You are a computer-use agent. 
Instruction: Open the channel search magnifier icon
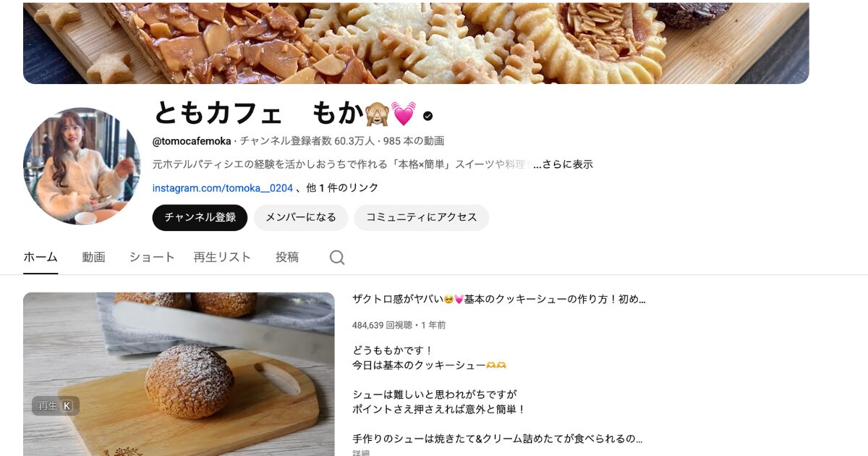click(337, 258)
